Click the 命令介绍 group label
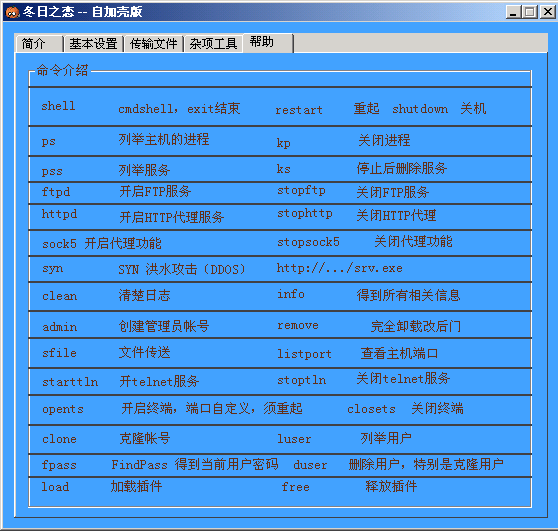 (62, 70)
